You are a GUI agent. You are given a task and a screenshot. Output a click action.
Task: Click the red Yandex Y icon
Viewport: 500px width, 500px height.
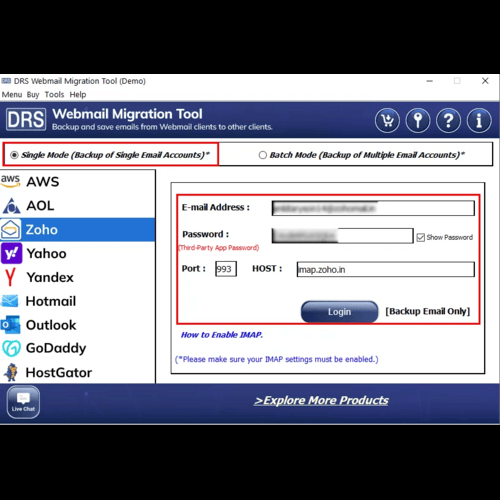(x=11, y=277)
